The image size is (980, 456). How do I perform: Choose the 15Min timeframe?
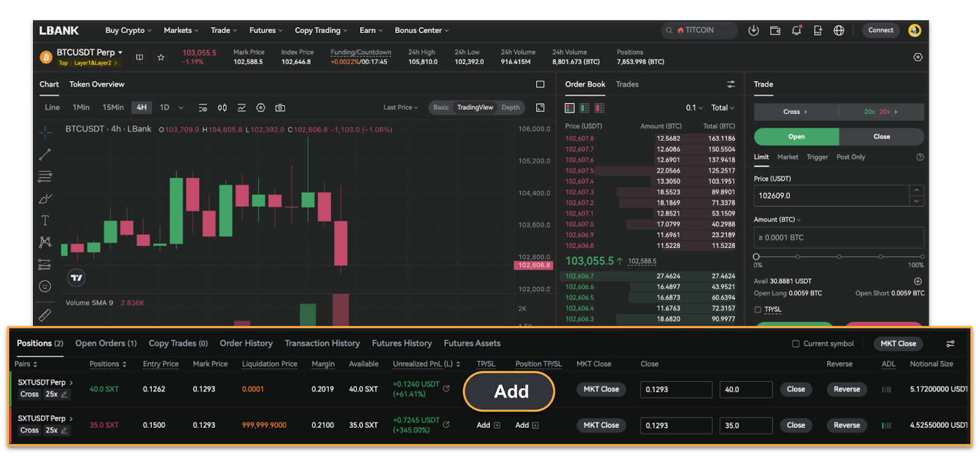click(113, 108)
